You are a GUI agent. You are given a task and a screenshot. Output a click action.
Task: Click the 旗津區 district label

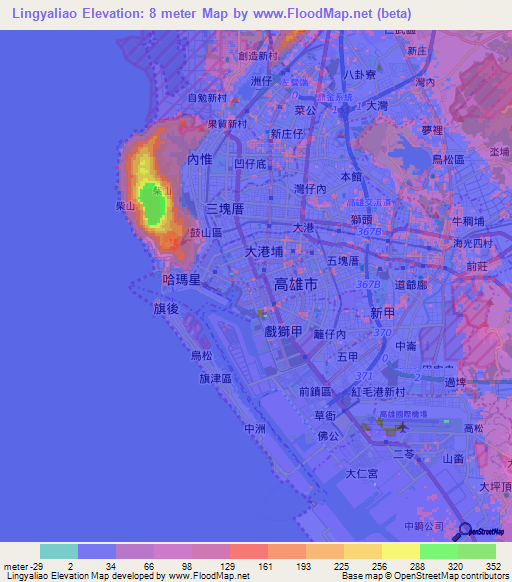coord(216,378)
